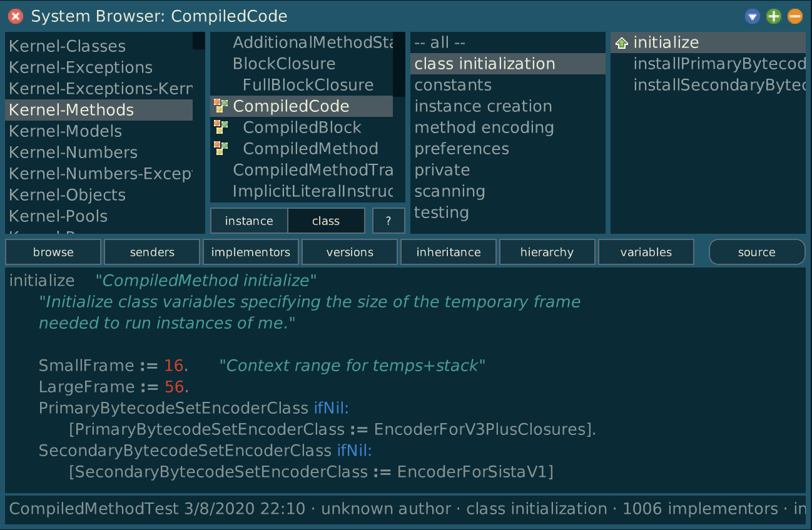Screen dimensions: 812x530
Task: Select the instance creation protocol
Action: (x=508, y=106)
